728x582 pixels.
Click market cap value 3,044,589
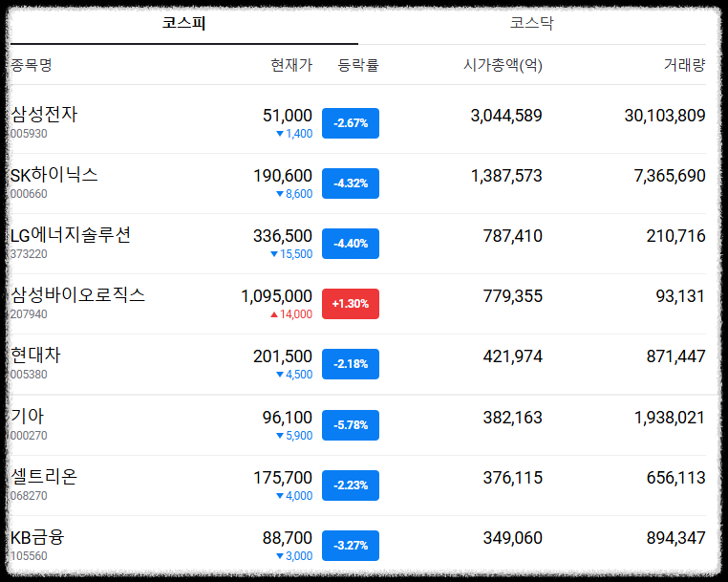pos(506,116)
